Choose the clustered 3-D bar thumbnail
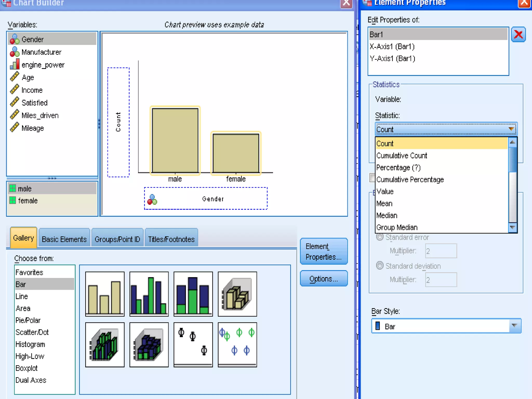The width and height of the screenshot is (532, 399). tap(105, 344)
